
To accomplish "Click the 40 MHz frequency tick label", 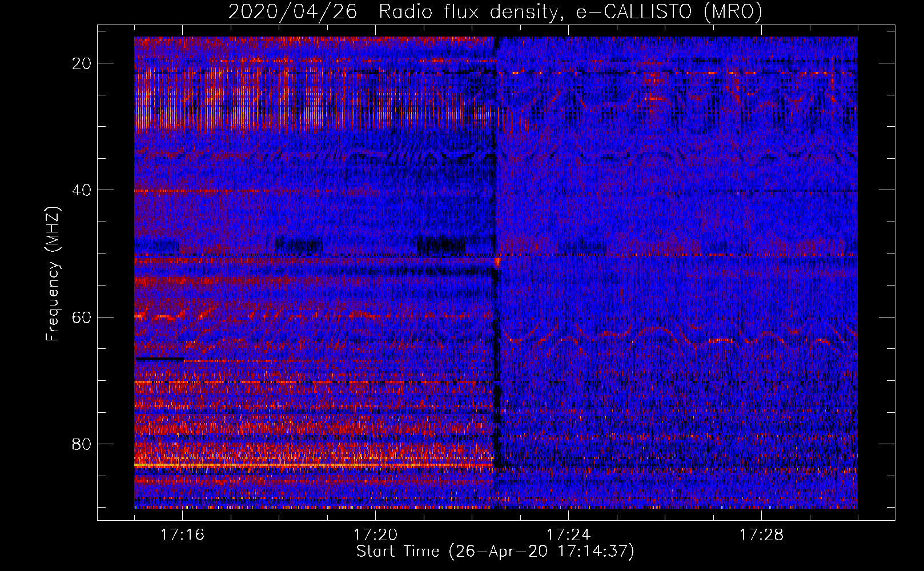I will click(82, 190).
